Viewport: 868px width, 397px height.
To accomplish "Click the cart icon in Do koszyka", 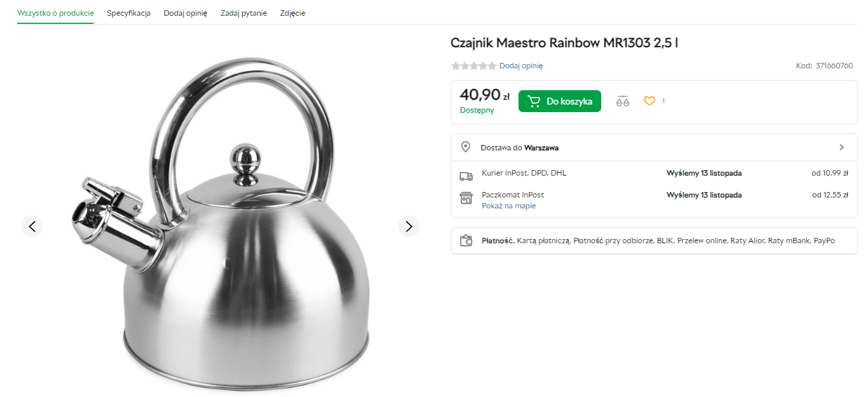I will pyautogui.click(x=534, y=101).
